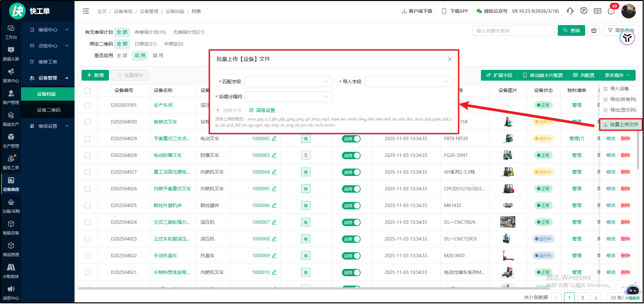Click the edit pencil next to 1000004
This screenshot has height=304, width=644.
pos(274,172)
